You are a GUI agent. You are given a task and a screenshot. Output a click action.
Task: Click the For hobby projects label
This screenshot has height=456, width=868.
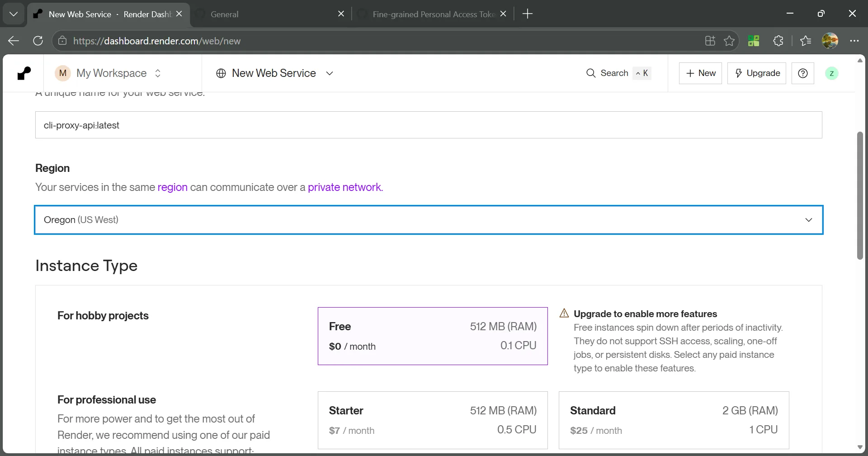click(103, 316)
